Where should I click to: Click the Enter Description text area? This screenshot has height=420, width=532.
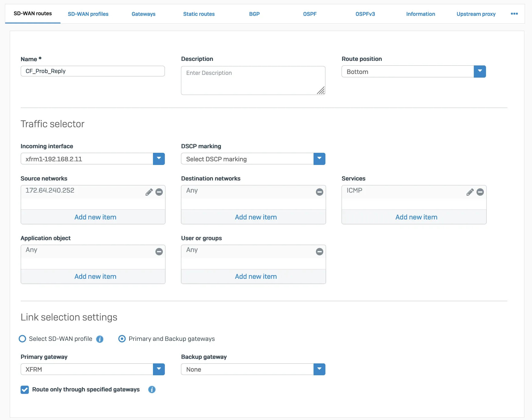253,80
